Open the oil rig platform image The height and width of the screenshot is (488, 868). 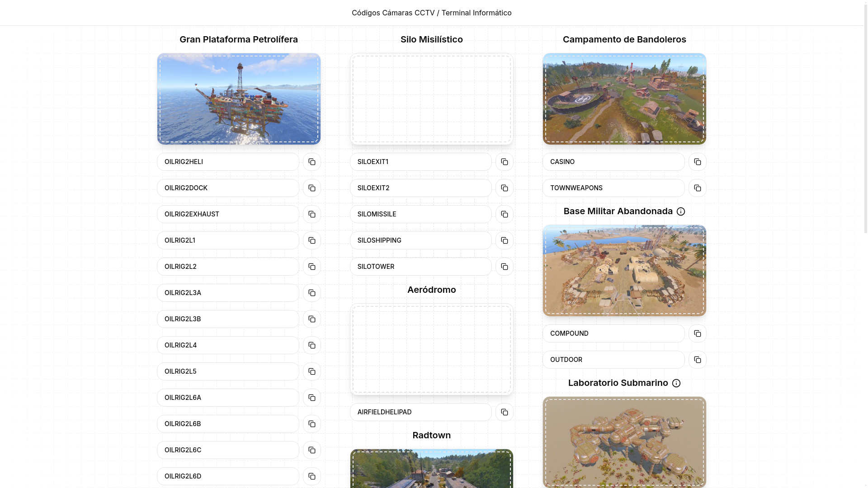[x=239, y=99]
